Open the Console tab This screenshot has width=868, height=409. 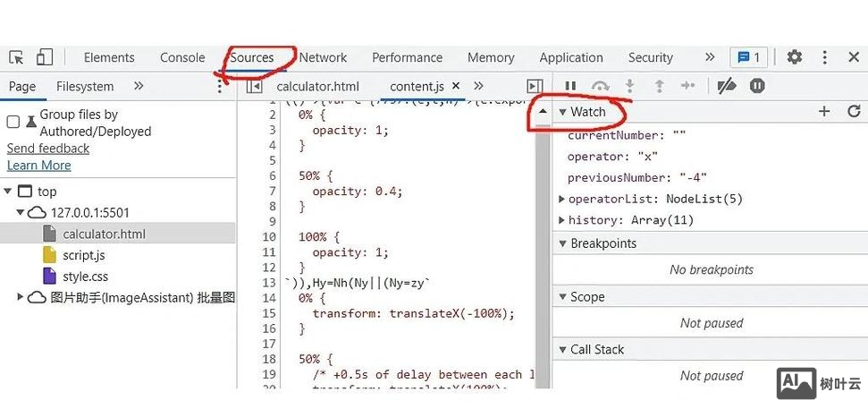coord(182,57)
